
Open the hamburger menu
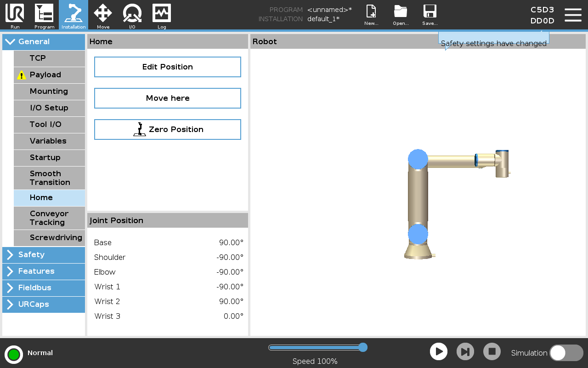click(x=573, y=15)
